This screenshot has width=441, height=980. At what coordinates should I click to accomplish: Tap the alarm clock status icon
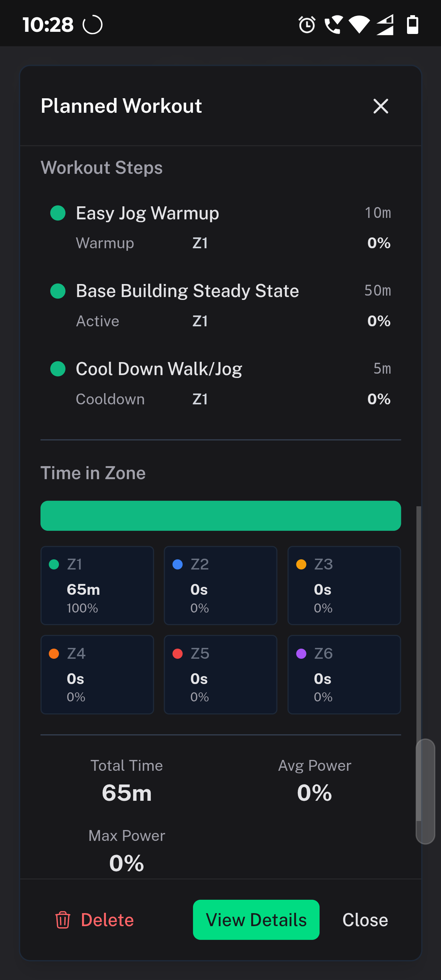(x=307, y=25)
